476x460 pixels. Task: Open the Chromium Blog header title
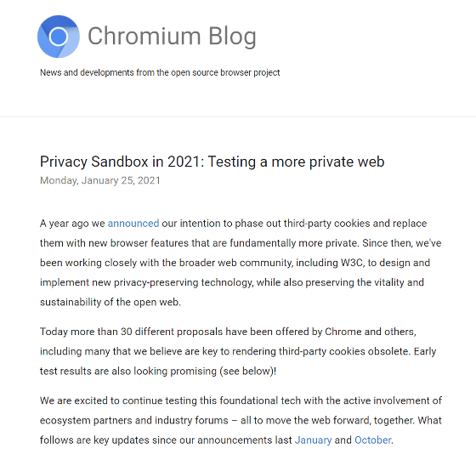[x=172, y=37]
